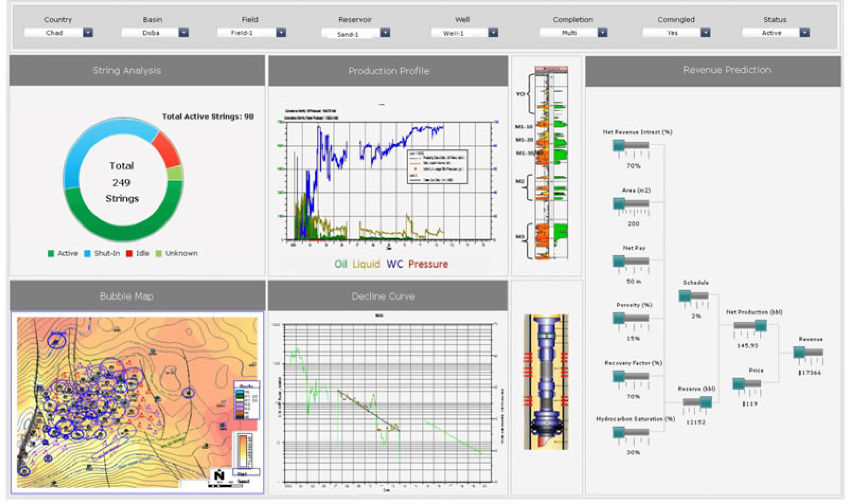
Task: Expand the Well dropdown arrow
Action: click(493, 33)
